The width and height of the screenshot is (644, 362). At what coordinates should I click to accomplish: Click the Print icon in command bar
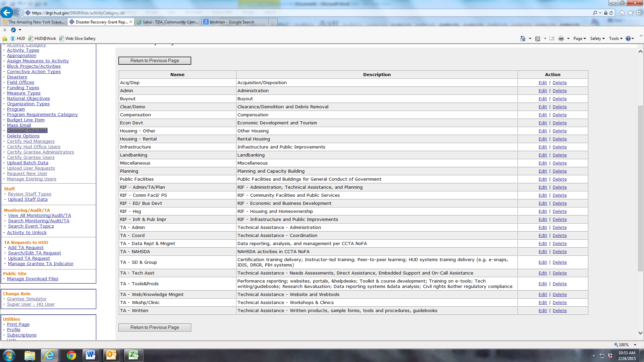coord(561,39)
